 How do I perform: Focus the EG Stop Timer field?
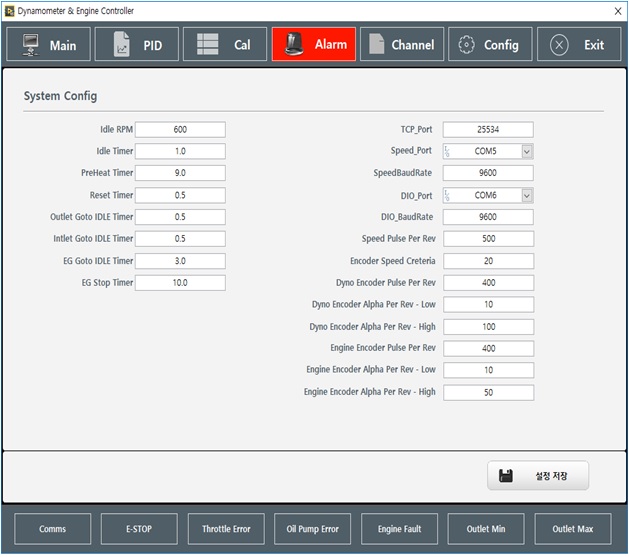coord(180,283)
